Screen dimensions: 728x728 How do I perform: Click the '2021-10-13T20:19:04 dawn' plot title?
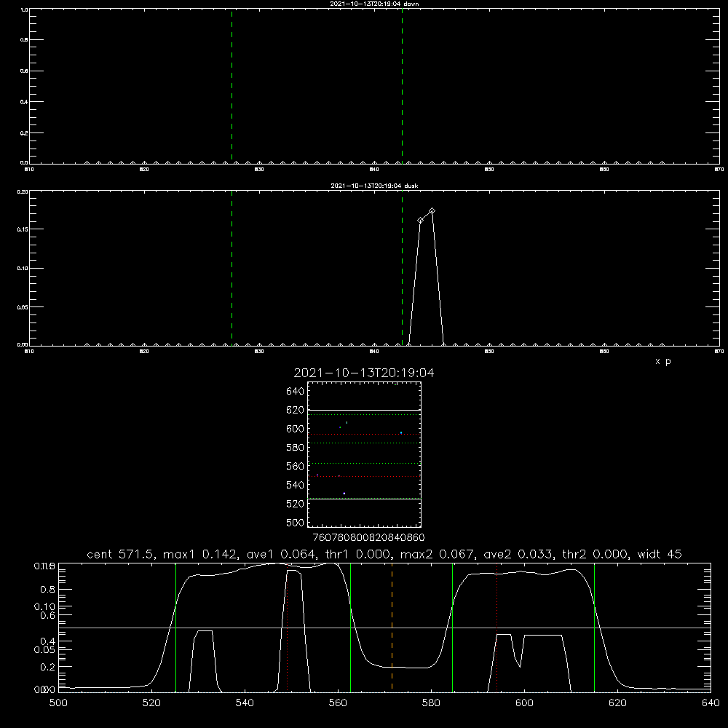click(x=374, y=4)
